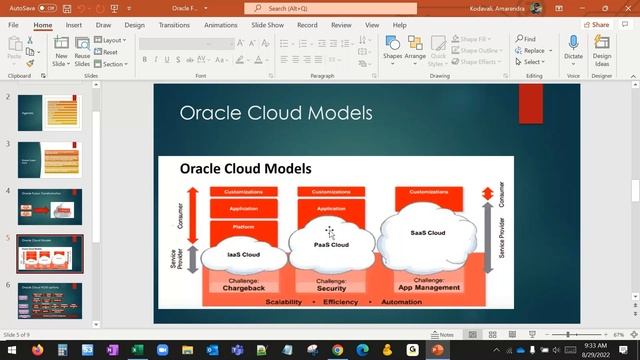Click the search box
Viewport: 640px width, 360px height.
[x=331, y=8]
